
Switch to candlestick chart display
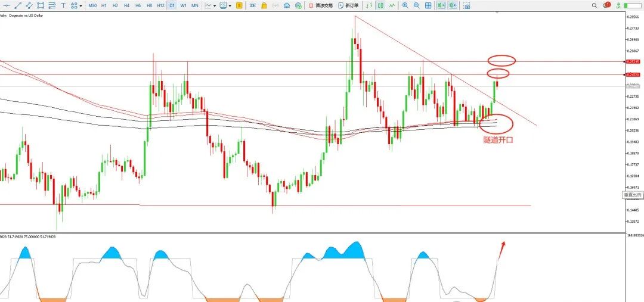(380, 6)
